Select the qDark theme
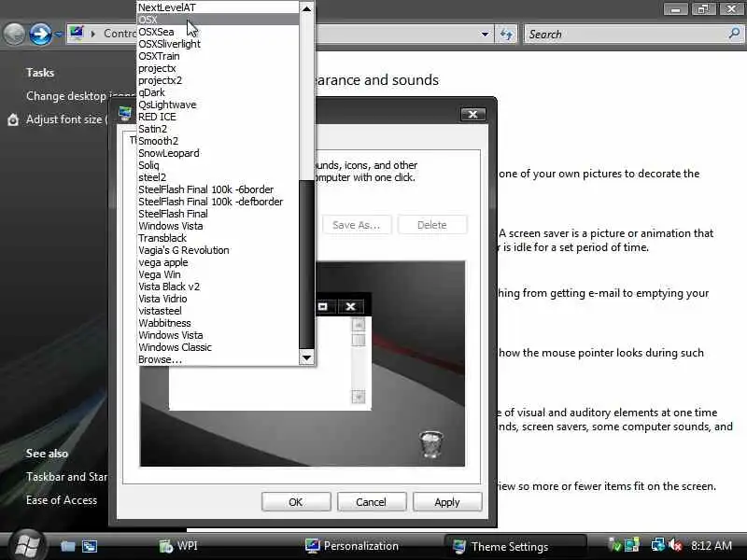Screen dimensions: 747x560 pos(218,92)
